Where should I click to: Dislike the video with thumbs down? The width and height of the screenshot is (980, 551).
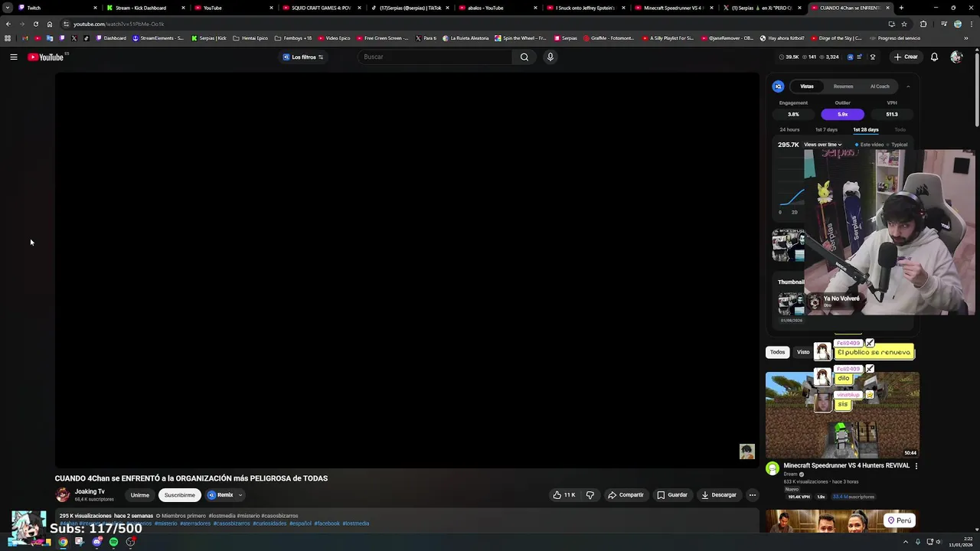[590, 495]
